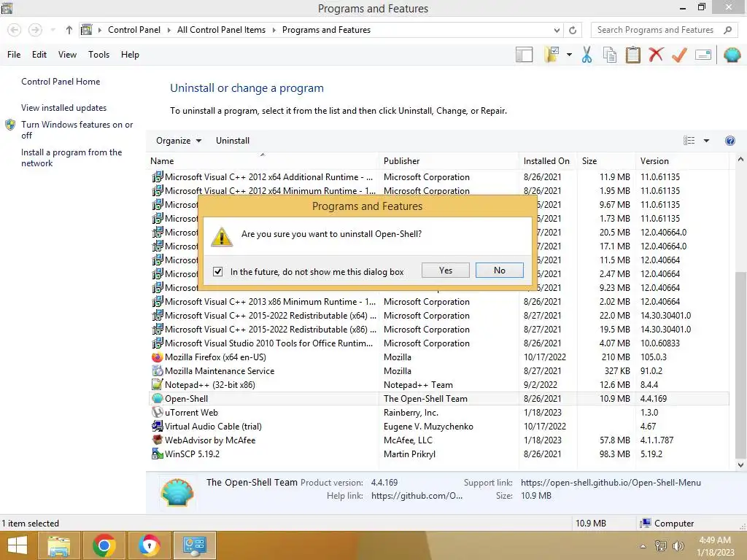Screen dimensions: 747x560
Task: Open the View menu
Action: click(x=67, y=55)
